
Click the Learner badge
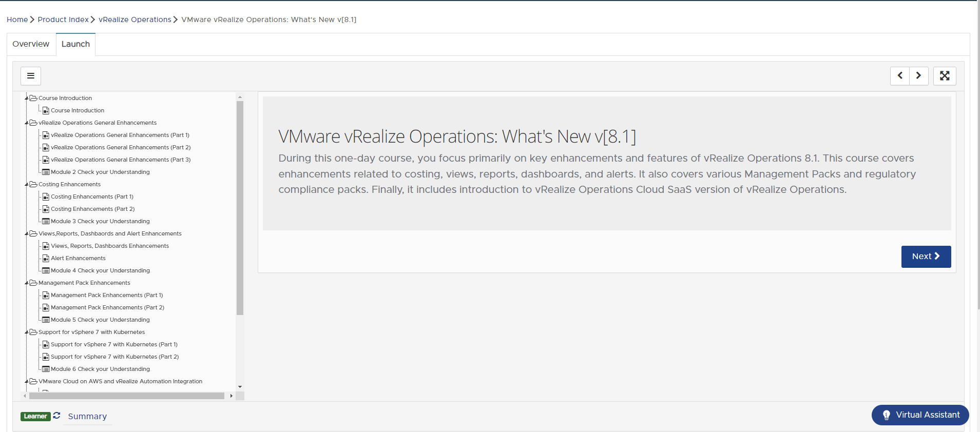[35, 416]
